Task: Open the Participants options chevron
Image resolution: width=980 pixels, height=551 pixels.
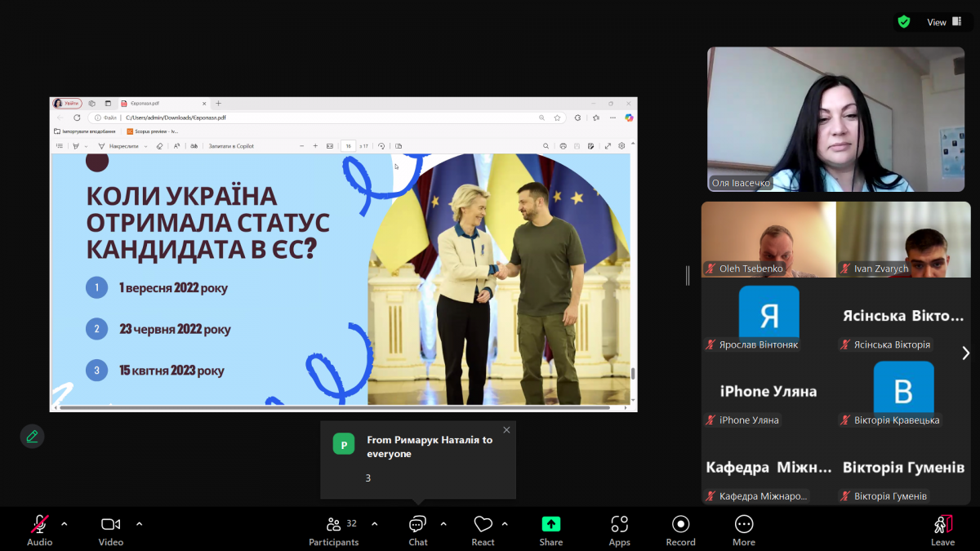Action: [x=374, y=524]
